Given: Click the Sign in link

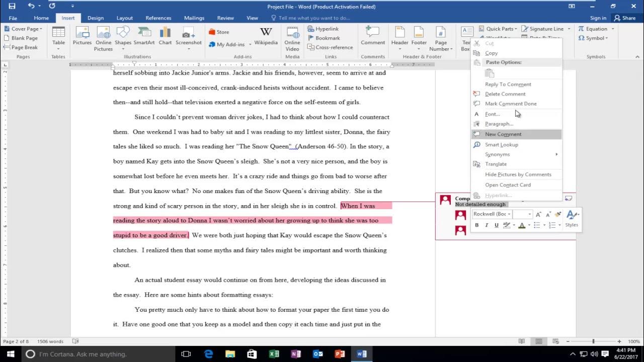Looking at the screenshot, I should point(598,18).
